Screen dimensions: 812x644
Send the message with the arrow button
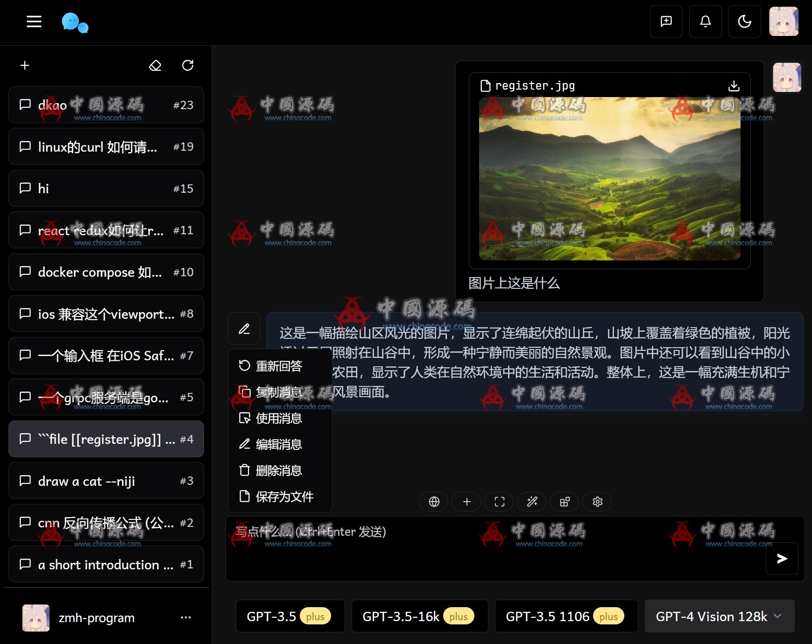click(781, 559)
